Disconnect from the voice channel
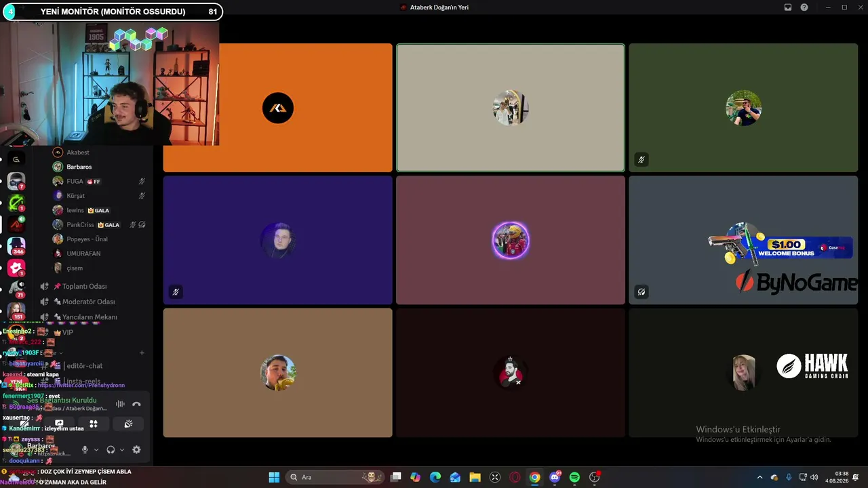This screenshot has width=868, height=488. 136,404
